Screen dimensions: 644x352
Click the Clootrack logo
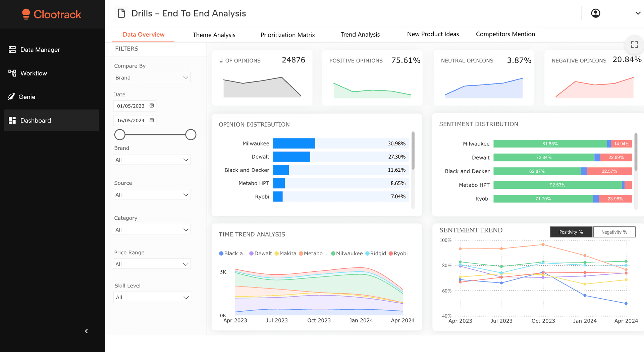[52, 14]
